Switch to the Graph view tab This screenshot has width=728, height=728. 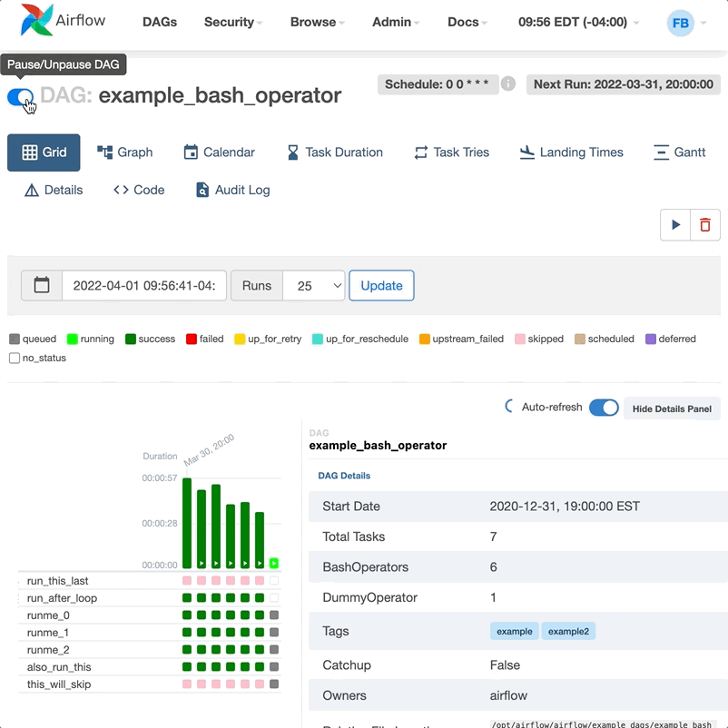pyautogui.click(x=125, y=152)
